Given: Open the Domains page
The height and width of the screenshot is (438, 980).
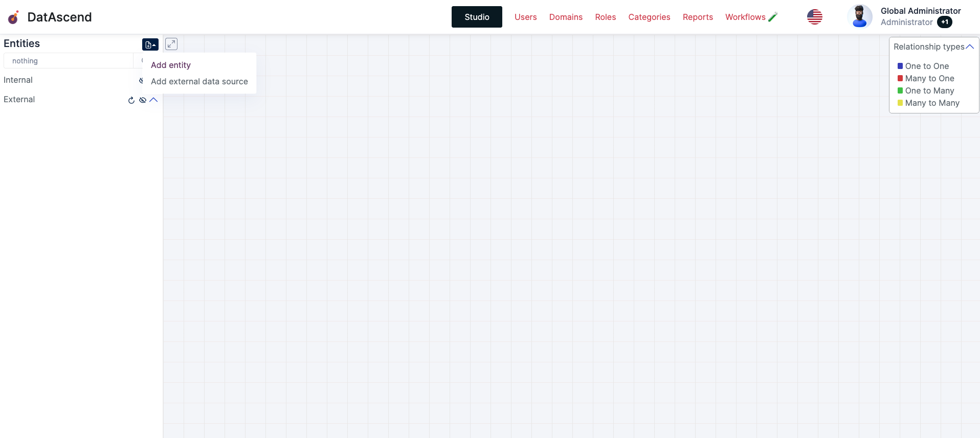Looking at the screenshot, I should (x=566, y=17).
